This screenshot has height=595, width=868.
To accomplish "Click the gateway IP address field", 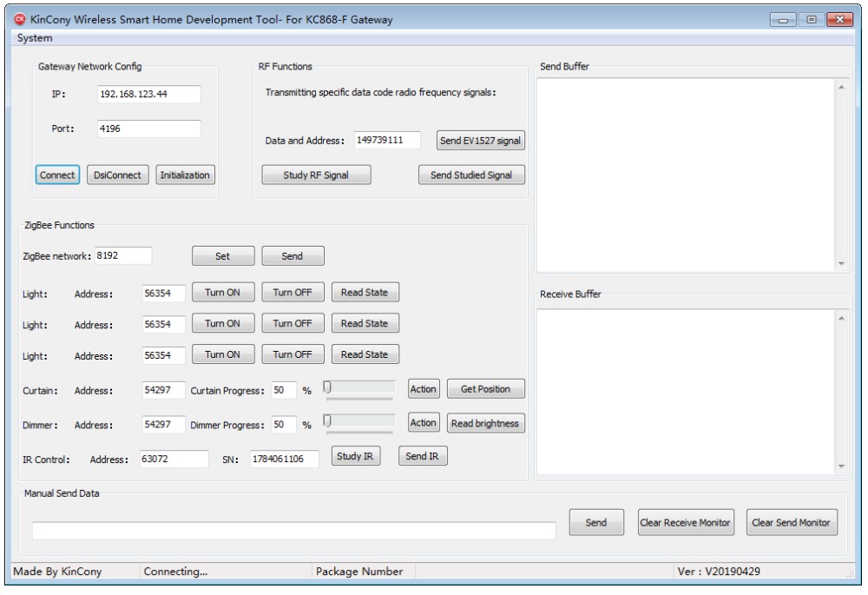I will [x=148, y=94].
